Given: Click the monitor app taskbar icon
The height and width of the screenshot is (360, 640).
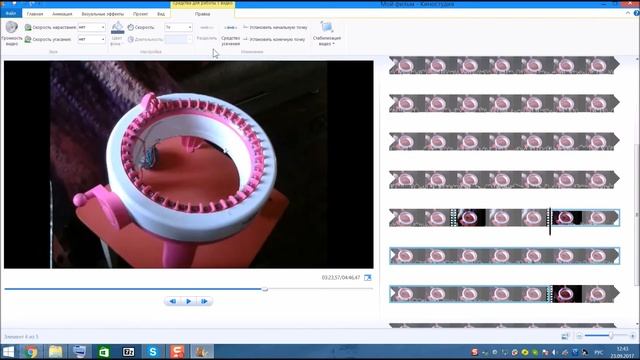Looking at the screenshot, I should [x=79, y=351].
